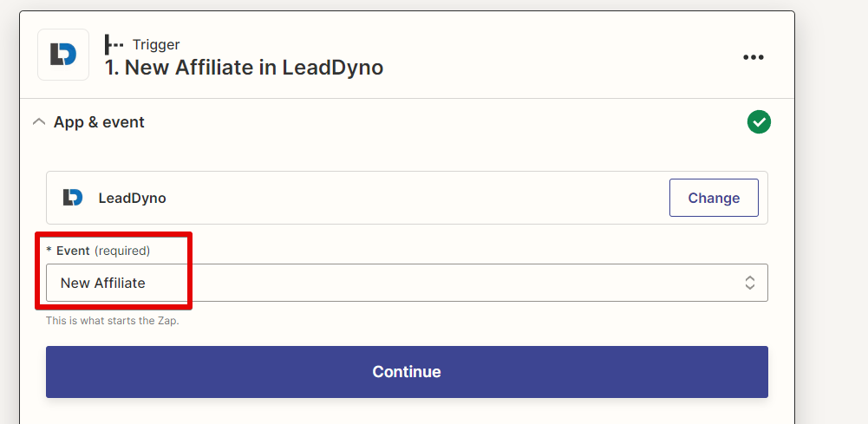The height and width of the screenshot is (424, 868).
Task: Click the 'This is what starts the Zap' hint
Action: pyautogui.click(x=113, y=321)
